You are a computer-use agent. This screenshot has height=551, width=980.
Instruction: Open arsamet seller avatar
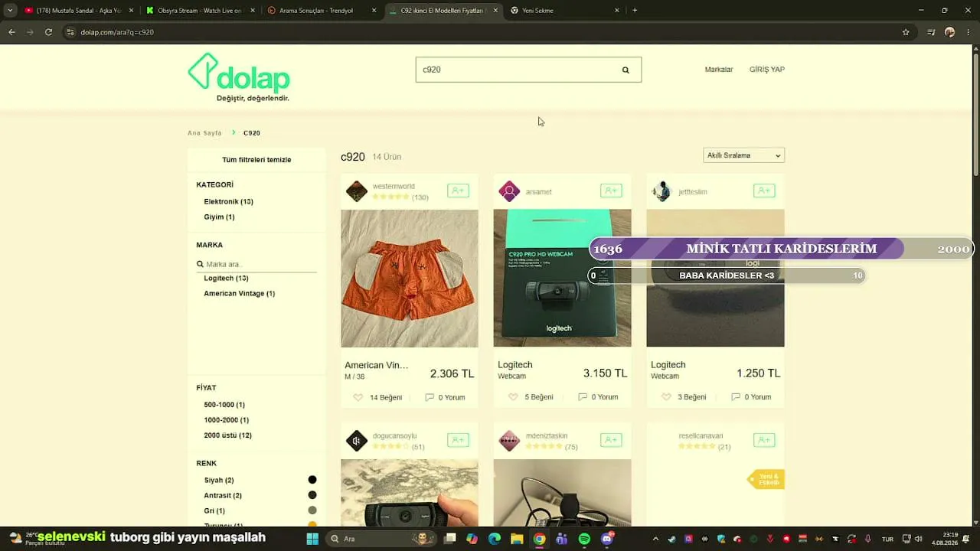509,191
